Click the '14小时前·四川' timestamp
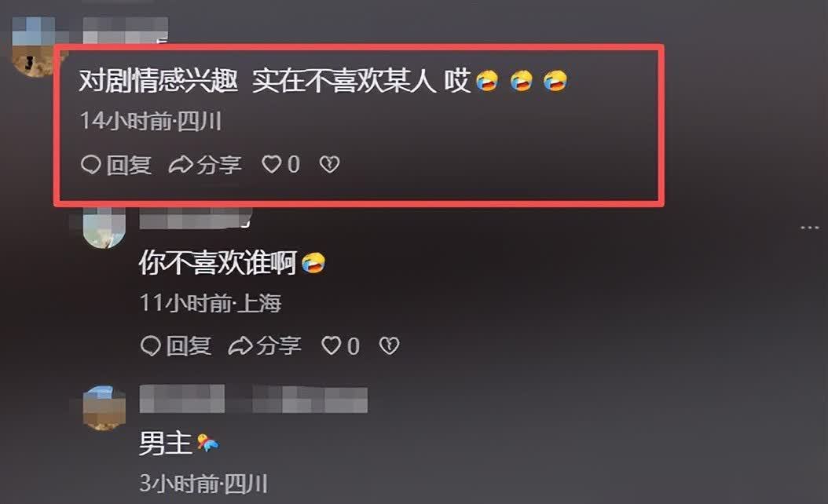This screenshot has height=504, width=828. [151, 122]
